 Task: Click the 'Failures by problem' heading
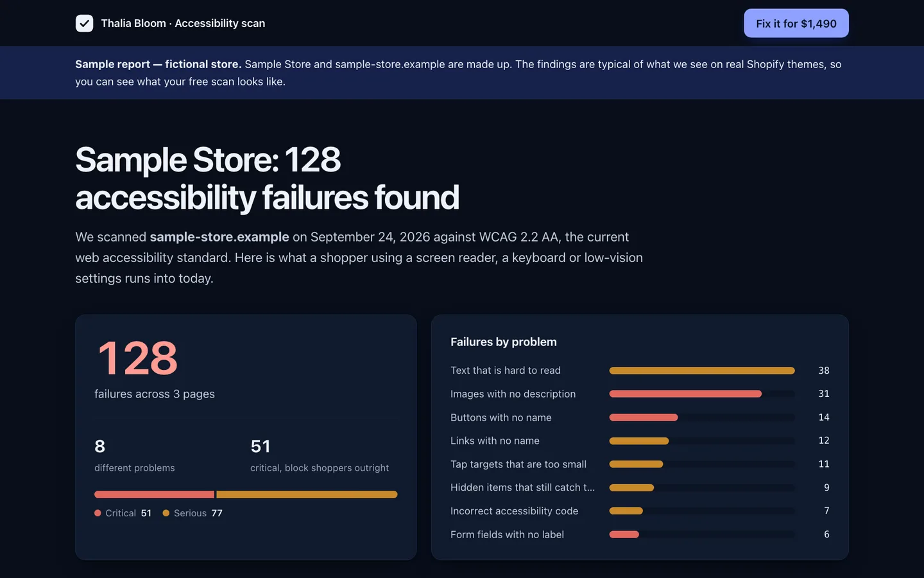tap(504, 342)
